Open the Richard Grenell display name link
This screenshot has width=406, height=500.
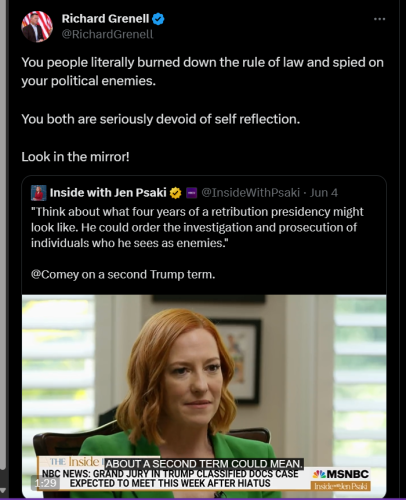(x=105, y=19)
